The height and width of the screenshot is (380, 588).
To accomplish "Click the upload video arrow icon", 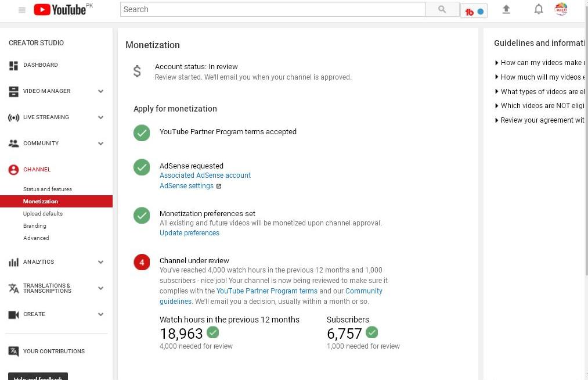I will click(506, 9).
